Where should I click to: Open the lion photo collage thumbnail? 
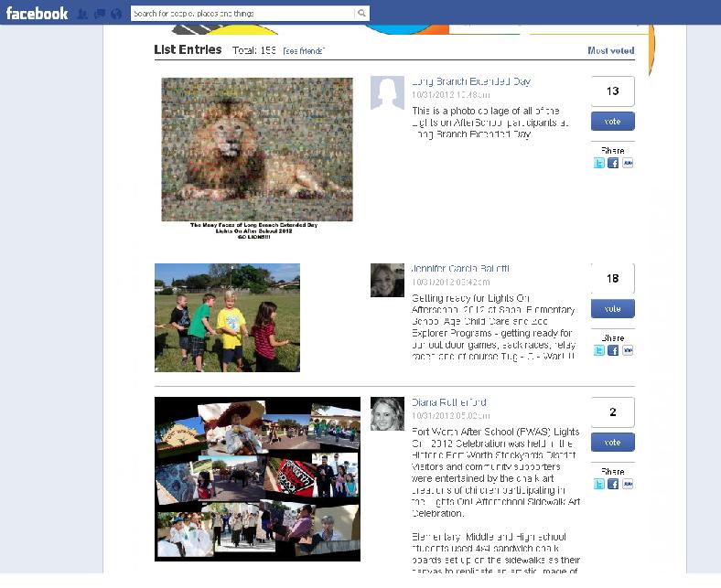(x=257, y=149)
